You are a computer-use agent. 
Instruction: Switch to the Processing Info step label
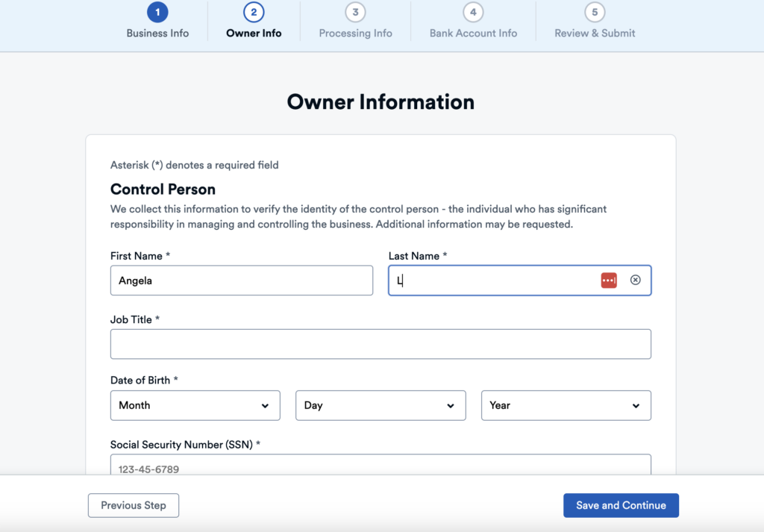tap(355, 34)
